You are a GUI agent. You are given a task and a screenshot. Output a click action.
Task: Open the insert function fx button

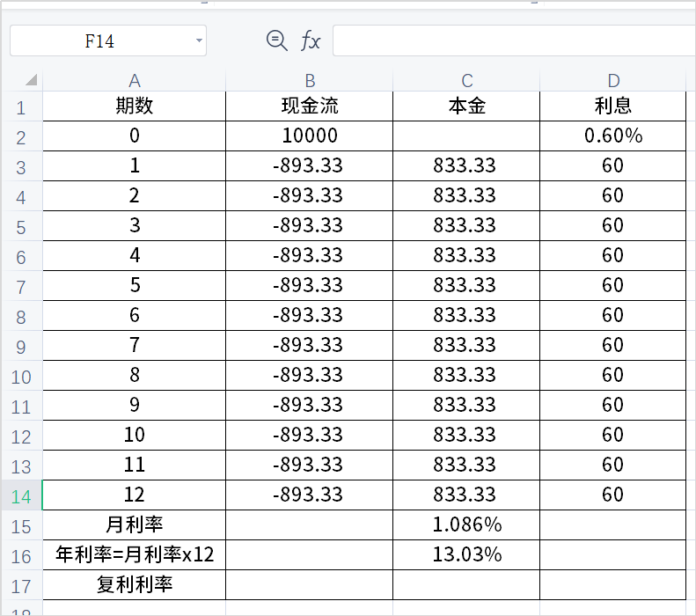(x=311, y=40)
